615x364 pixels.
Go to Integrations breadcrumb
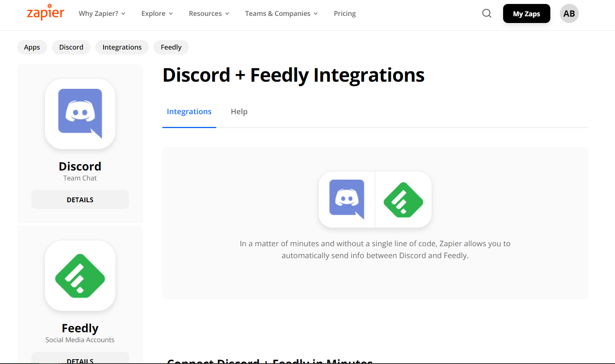tap(122, 47)
